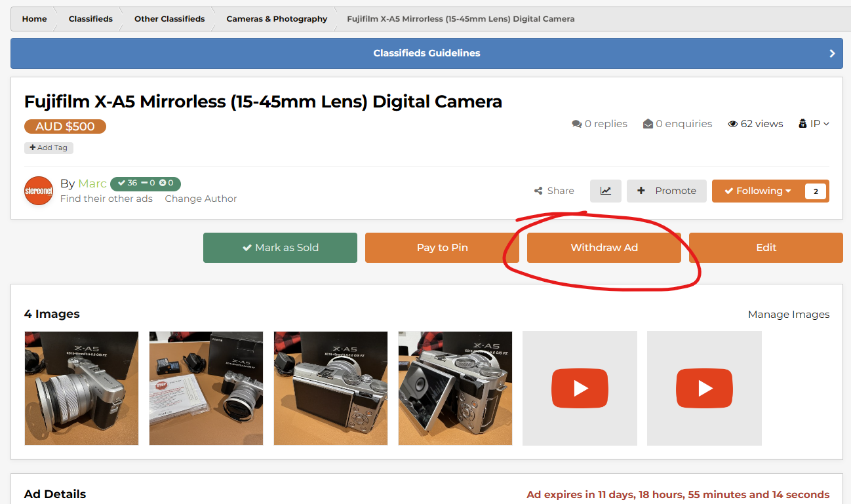The height and width of the screenshot is (504, 851).
Task: Open the Manage Images link
Action: 788,315
